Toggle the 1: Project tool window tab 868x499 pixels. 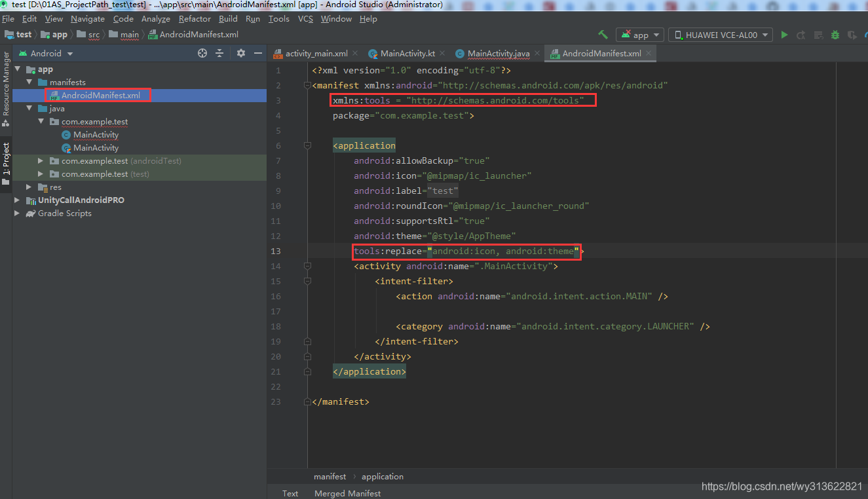pos(6,164)
